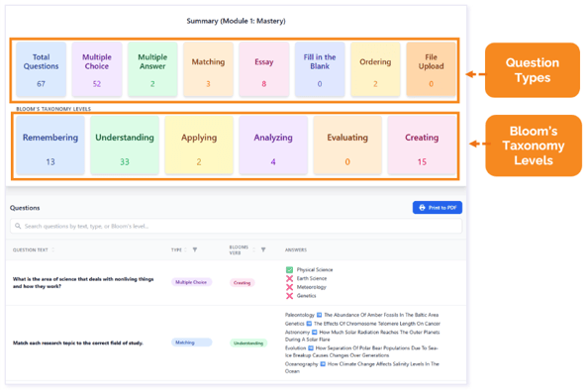Click the Matching type tag in second row
The width and height of the screenshot is (588, 392).
(x=192, y=343)
